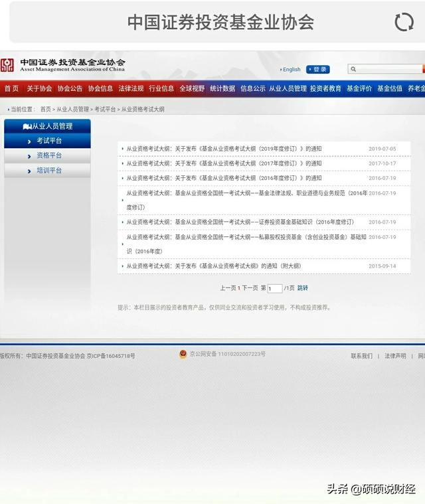This screenshot has width=425, height=504.
Task: Click 上一页 previous page link
Action: coord(228,288)
